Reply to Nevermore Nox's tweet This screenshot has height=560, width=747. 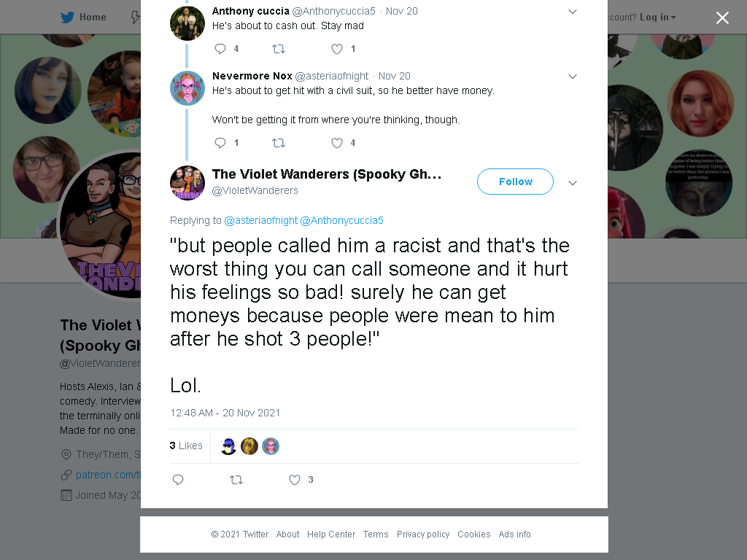click(220, 143)
